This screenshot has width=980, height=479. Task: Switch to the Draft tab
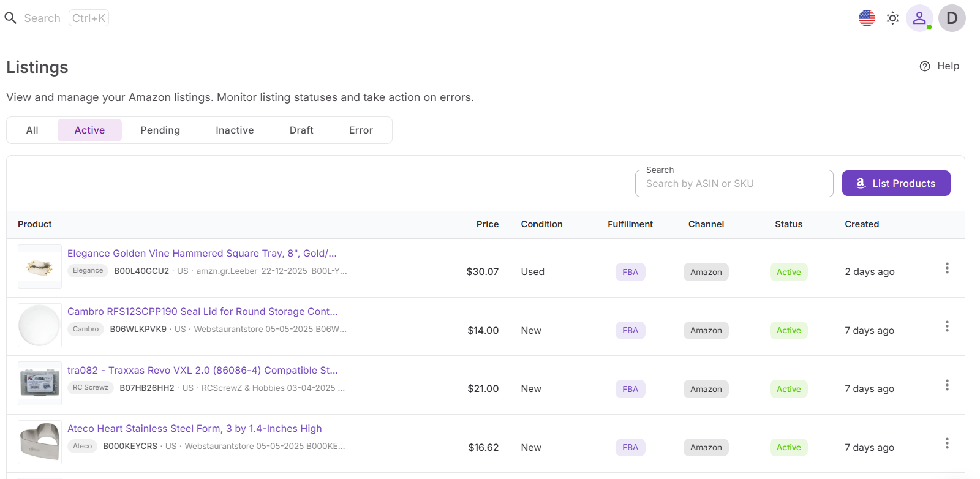301,130
